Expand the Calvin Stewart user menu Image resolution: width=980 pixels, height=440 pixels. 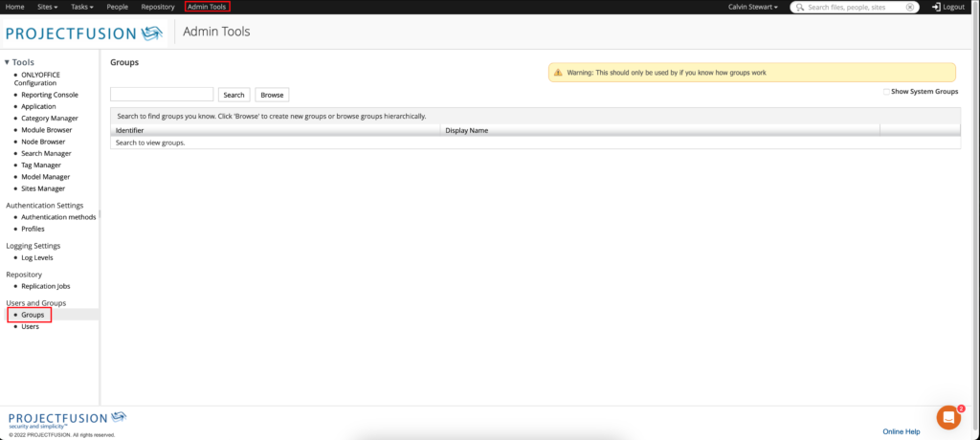[x=753, y=7]
